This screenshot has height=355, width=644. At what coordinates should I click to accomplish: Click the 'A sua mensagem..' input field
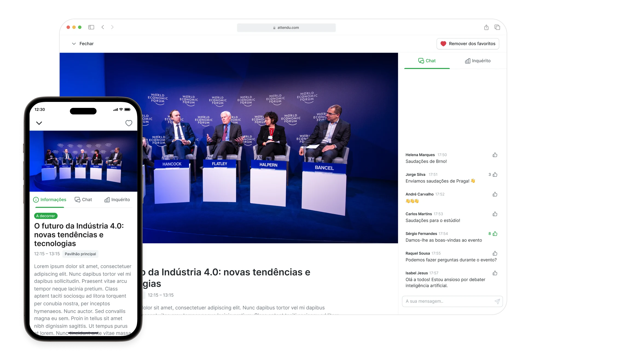point(452,301)
